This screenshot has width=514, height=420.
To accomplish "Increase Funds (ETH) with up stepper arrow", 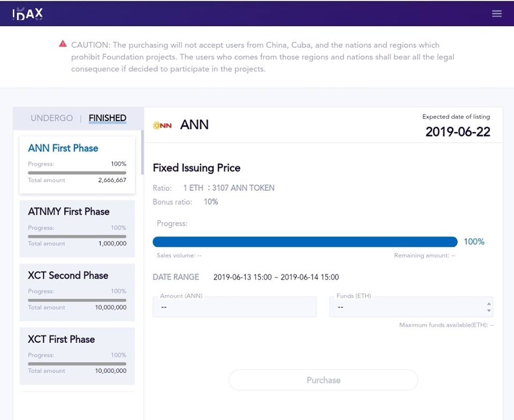I will pyautogui.click(x=489, y=304).
